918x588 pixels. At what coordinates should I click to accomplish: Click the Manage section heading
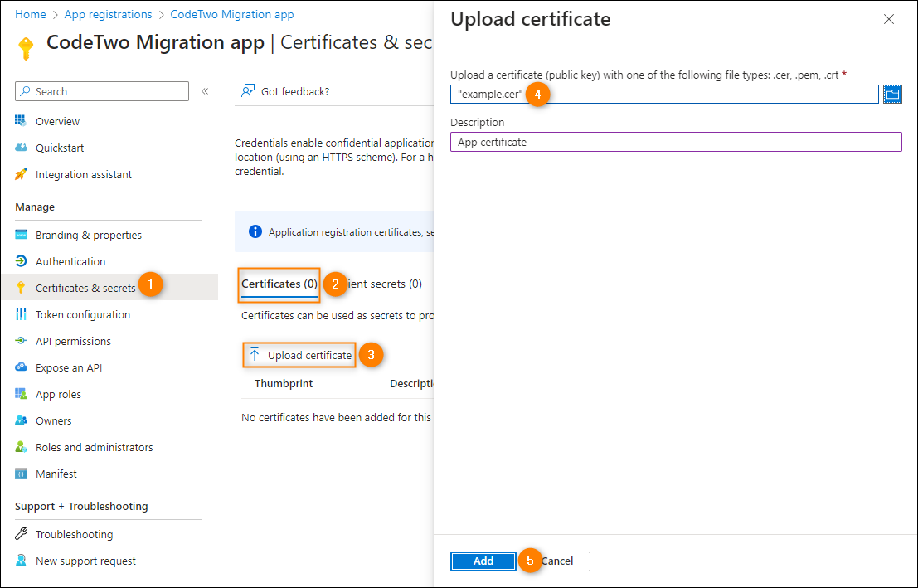pyautogui.click(x=35, y=207)
